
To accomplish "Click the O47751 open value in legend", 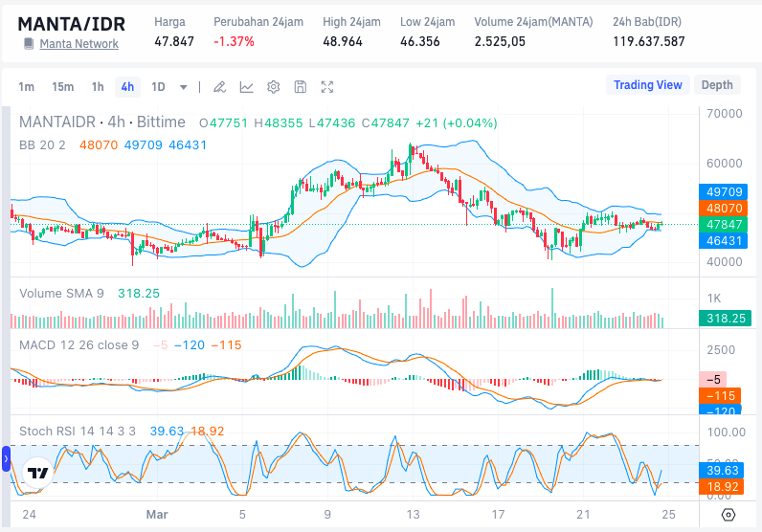I will pyautogui.click(x=224, y=123).
